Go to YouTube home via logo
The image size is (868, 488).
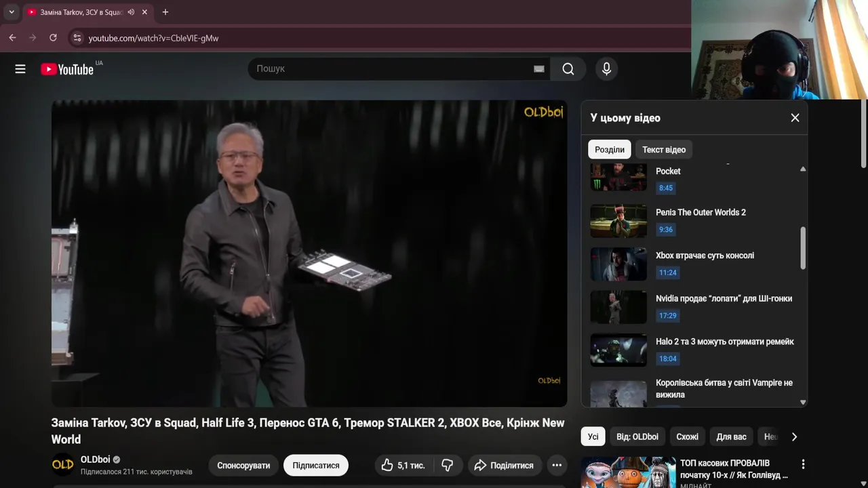(x=67, y=69)
